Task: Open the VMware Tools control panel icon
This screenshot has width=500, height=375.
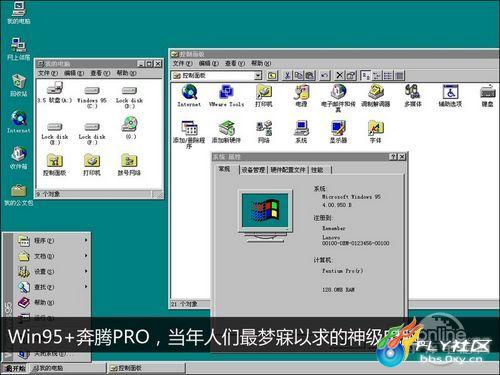Action: tap(227, 95)
